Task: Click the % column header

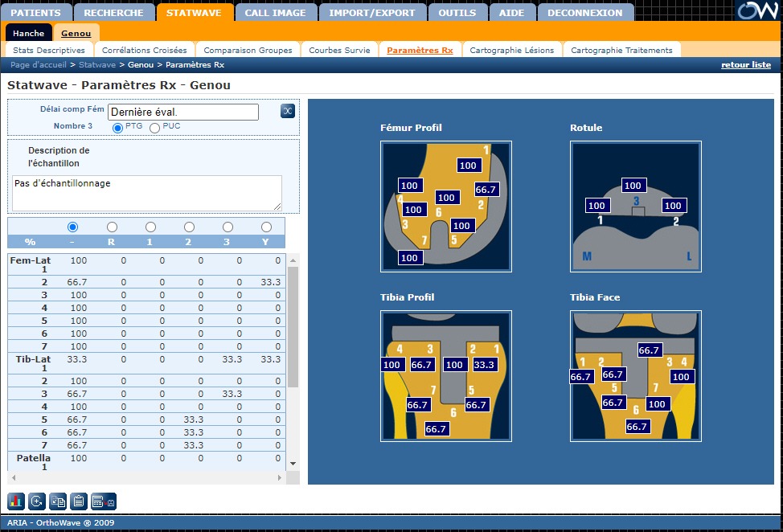Action: (31, 242)
